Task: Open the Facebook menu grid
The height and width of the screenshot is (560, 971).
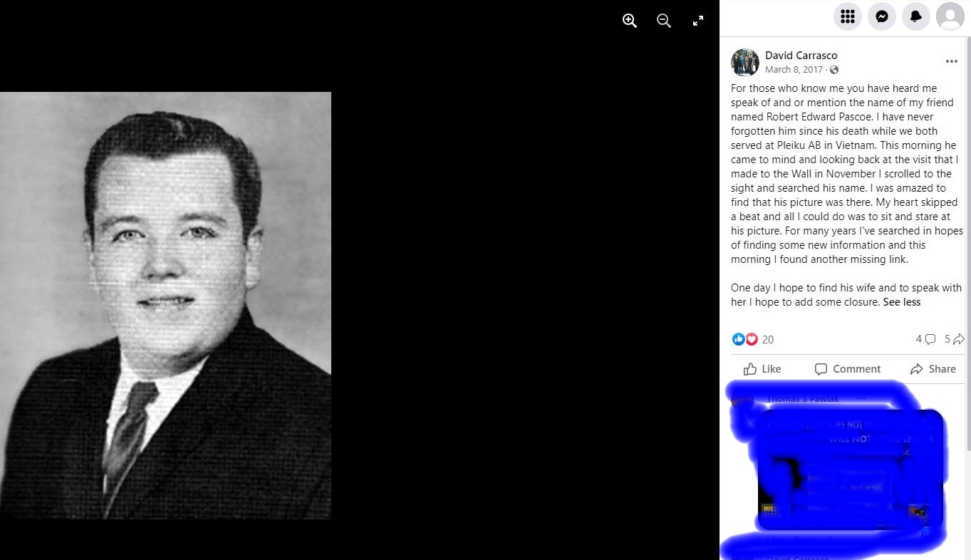Action: click(848, 16)
